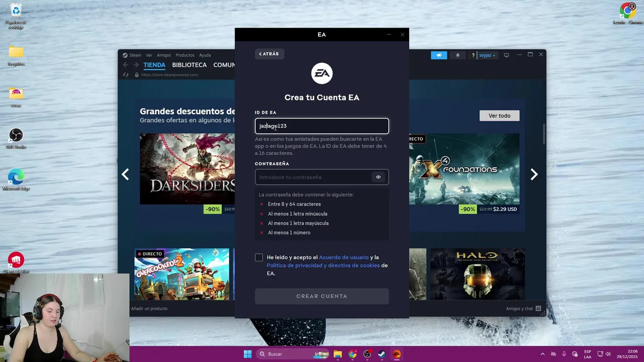Screen dimensions: 644x362
Task: Select the BIBLIOTECA tab in Steam
Action: [x=189, y=65]
